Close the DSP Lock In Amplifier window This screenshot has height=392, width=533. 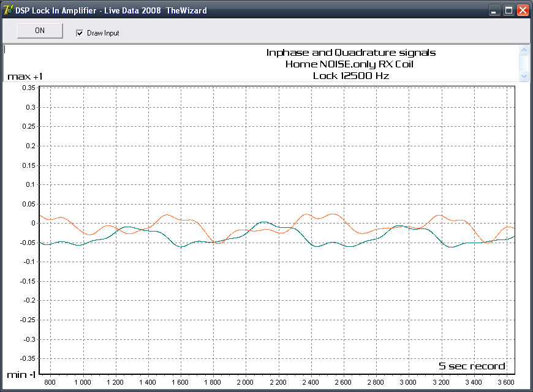[x=523, y=10]
